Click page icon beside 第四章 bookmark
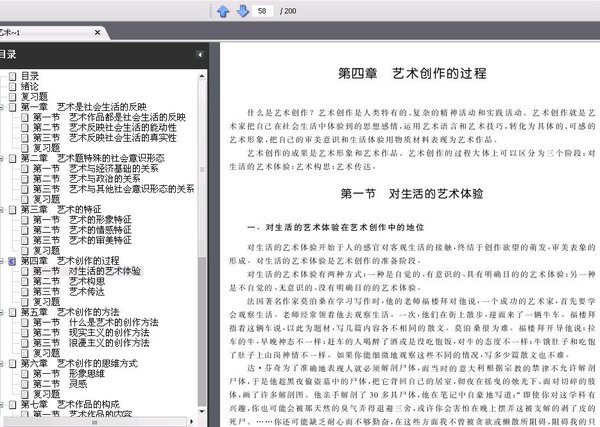Viewport: 600px width, 427px height. (x=13, y=261)
